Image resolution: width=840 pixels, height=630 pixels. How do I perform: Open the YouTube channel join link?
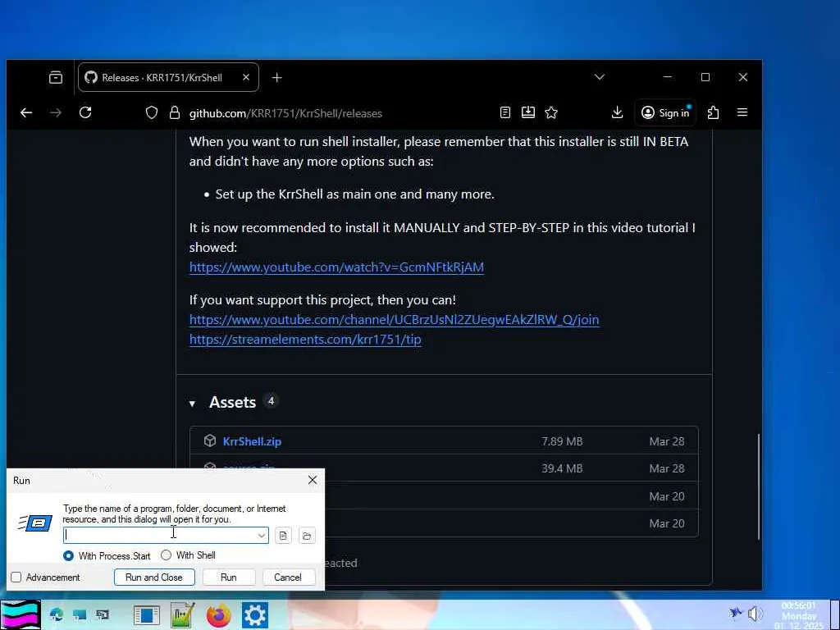tap(394, 319)
